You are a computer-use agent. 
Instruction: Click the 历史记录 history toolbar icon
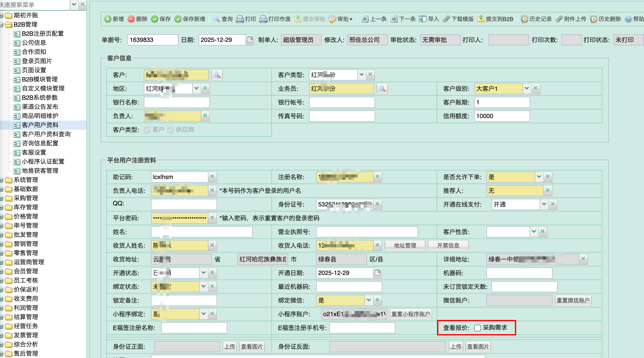point(524,19)
